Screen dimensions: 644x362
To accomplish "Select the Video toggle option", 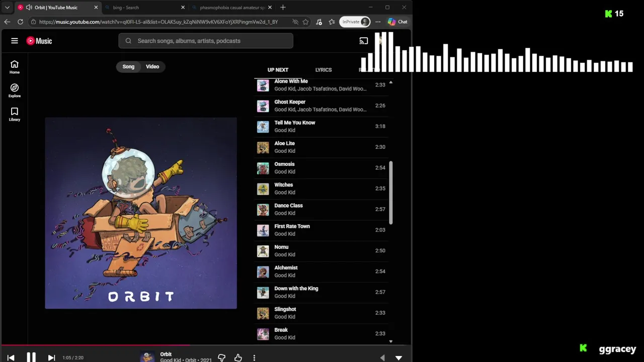I will (152, 66).
